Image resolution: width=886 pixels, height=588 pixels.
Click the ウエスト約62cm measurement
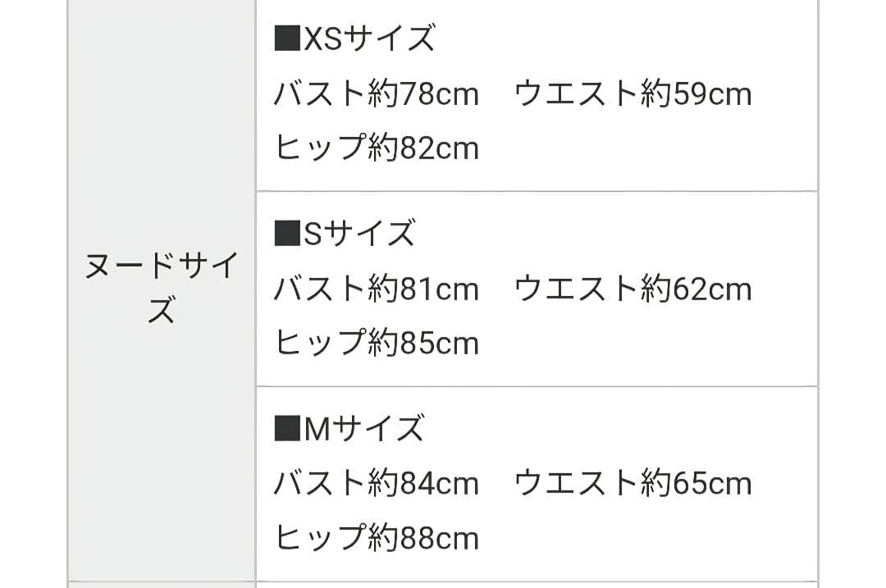click(x=633, y=289)
